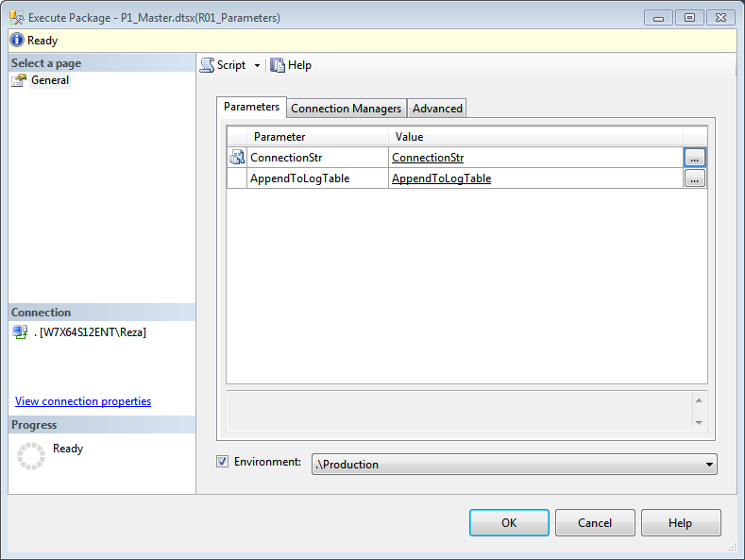Click the Script toolbar icon

click(207, 65)
